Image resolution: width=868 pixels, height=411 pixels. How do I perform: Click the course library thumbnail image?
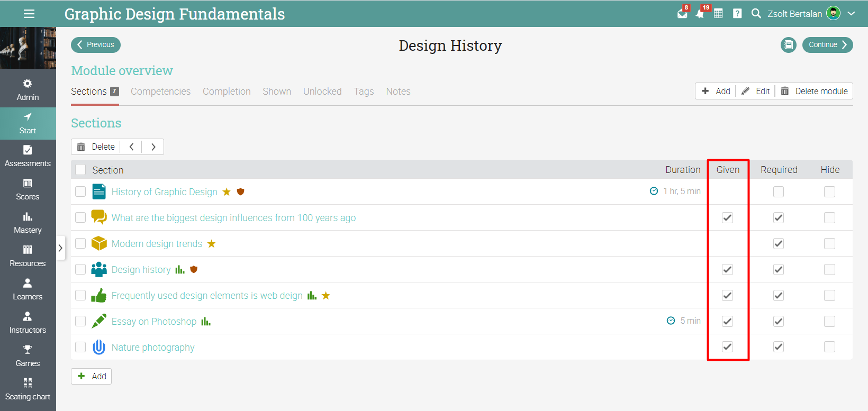pos(28,48)
